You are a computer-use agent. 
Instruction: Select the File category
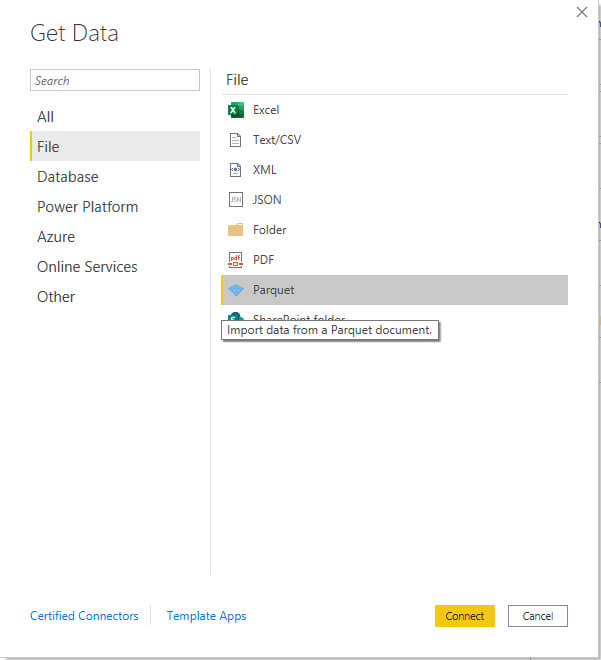(x=115, y=146)
